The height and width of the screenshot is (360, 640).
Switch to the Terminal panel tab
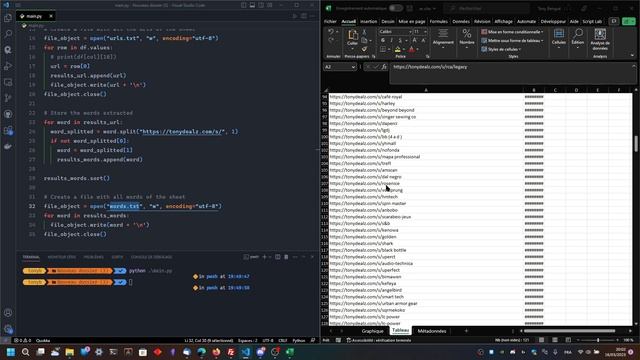click(31, 257)
